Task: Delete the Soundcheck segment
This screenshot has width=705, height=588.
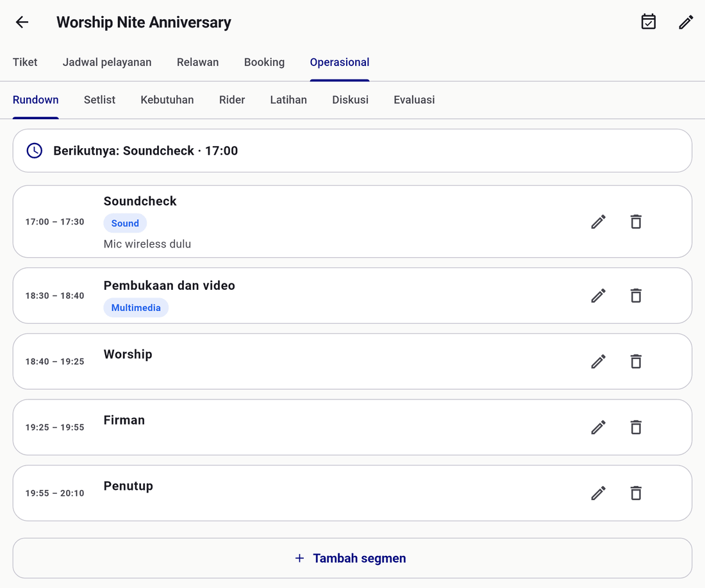Action: pos(636,222)
